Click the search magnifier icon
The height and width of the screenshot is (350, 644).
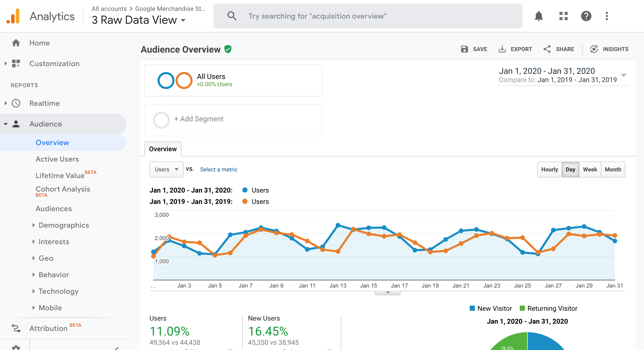tap(232, 16)
